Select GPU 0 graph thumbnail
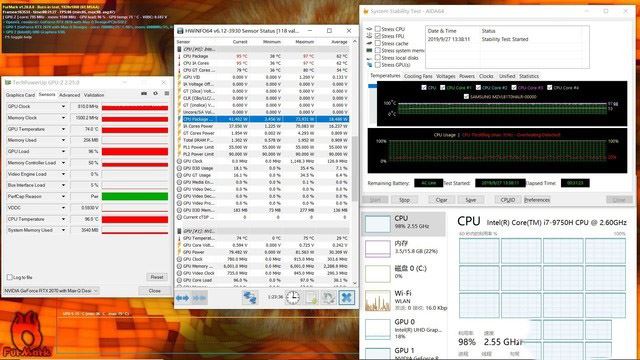This screenshot has height=360, width=640. pyautogui.click(x=378, y=329)
